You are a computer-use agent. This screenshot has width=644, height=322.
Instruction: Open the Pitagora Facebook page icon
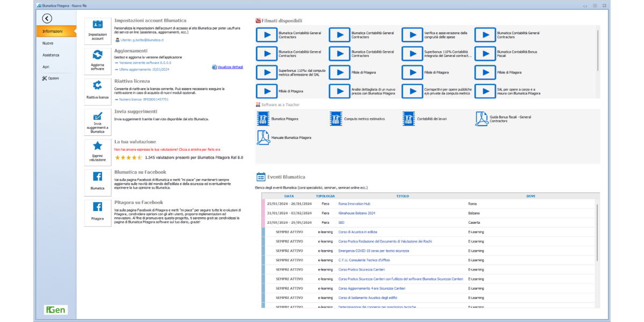coord(98,210)
